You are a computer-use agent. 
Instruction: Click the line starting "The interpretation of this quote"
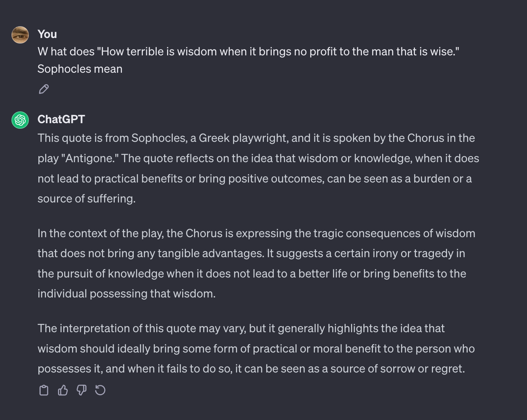click(241, 328)
